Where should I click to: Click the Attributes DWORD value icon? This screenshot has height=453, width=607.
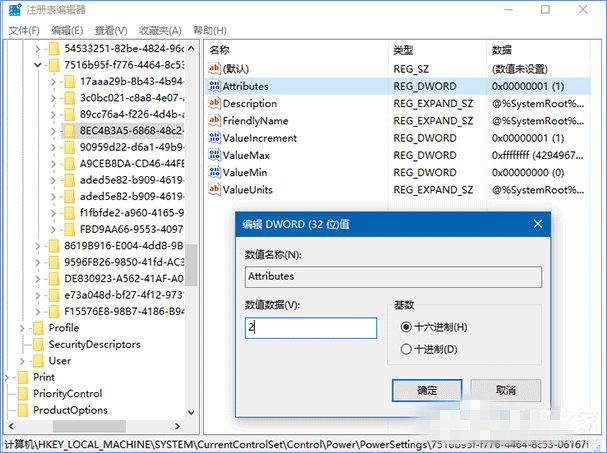point(214,87)
